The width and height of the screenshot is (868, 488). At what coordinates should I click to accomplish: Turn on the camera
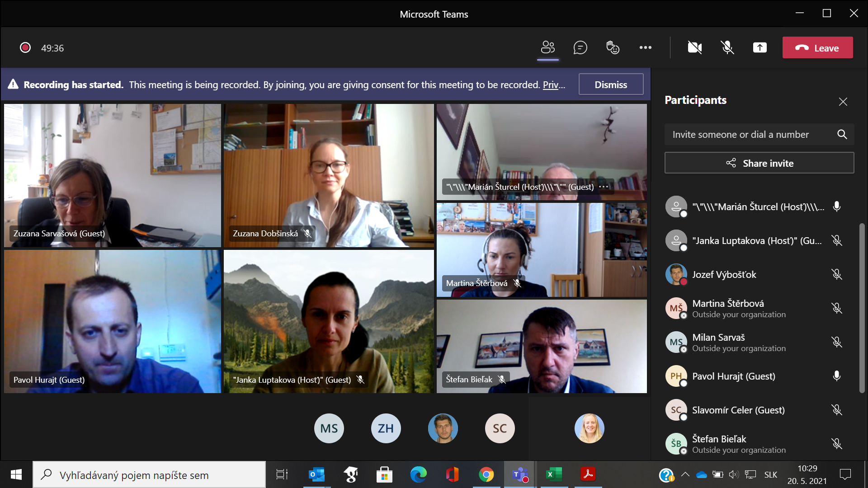point(694,47)
